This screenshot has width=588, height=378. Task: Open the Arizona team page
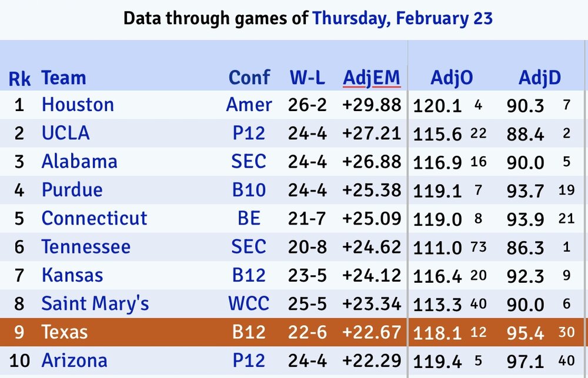tap(74, 360)
